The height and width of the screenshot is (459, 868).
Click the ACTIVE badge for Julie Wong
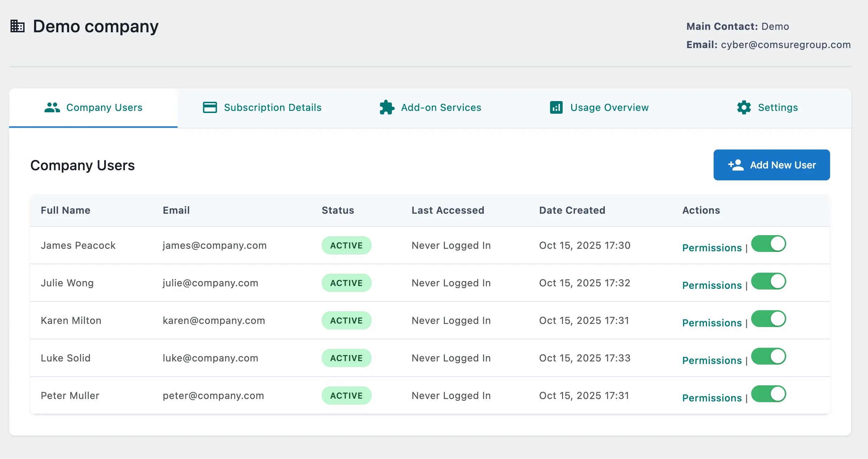coord(346,282)
